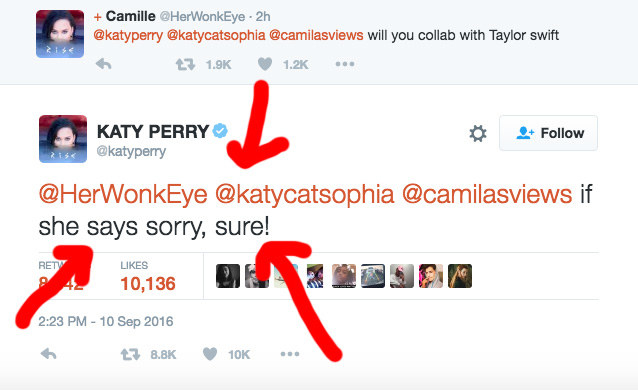Open gear settings menu on Katy Perry tweet
This screenshot has height=390, width=638.
coord(478,133)
